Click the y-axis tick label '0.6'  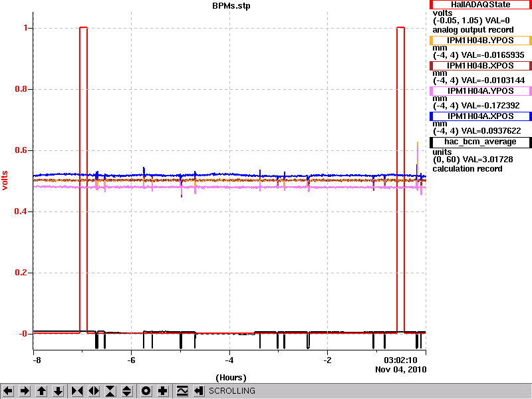[x=21, y=150]
